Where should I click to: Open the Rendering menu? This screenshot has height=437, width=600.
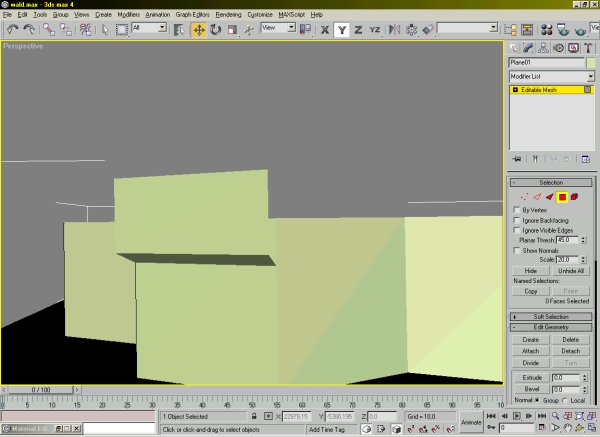click(230, 16)
